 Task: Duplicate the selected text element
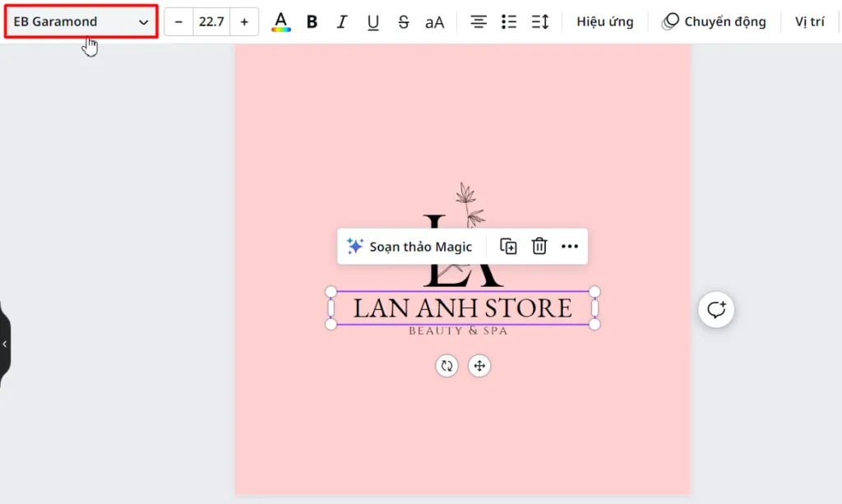point(508,247)
